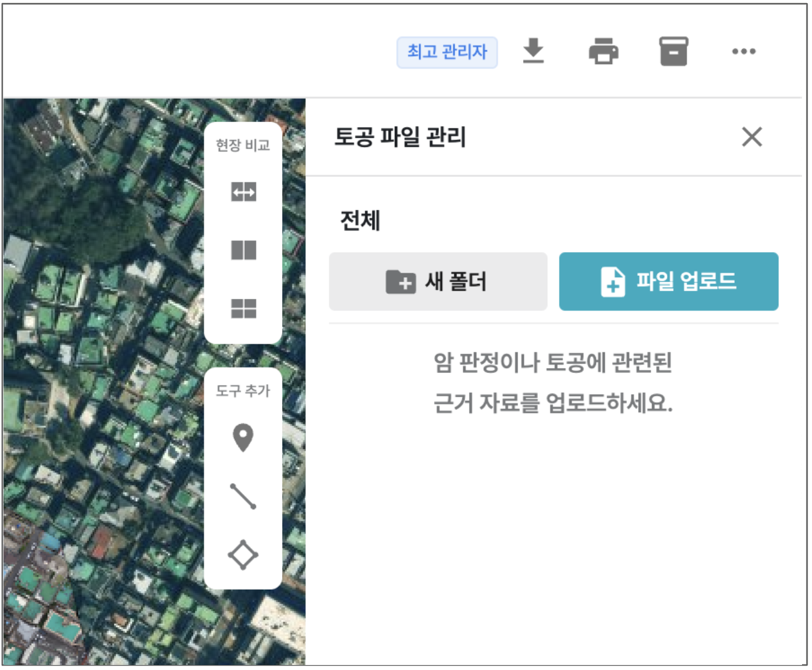Click the 도구 추가 toolbar heading
812x670 pixels.
click(243, 391)
